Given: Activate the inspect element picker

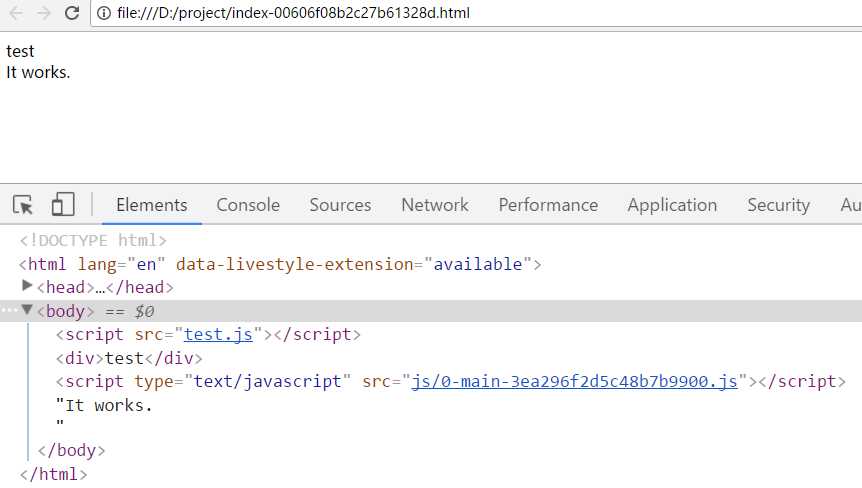Looking at the screenshot, I should pyautogui.click(x=23, y=205).
